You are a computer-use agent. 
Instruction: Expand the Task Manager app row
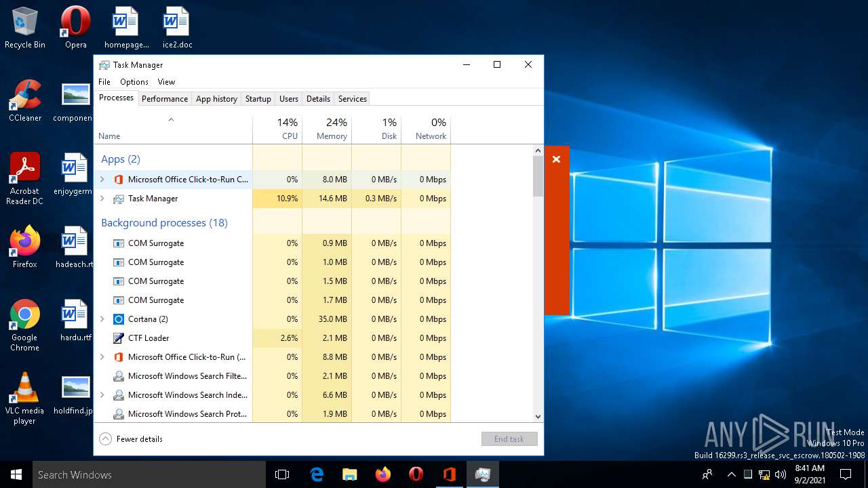coord(102,199)
